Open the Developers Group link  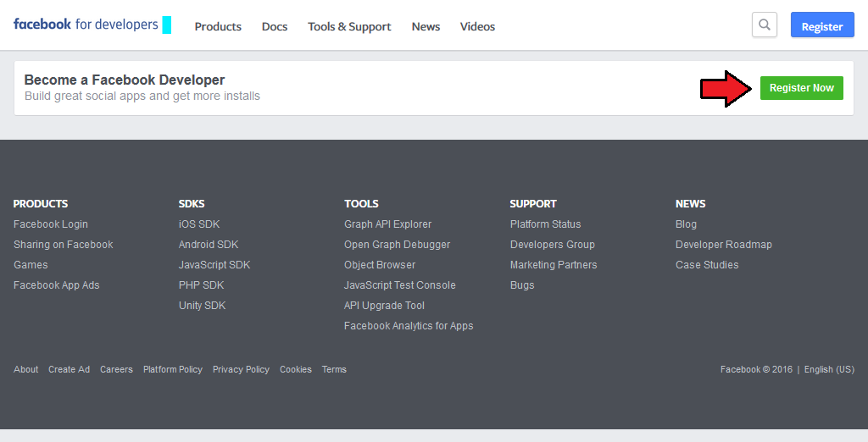[x=553, y=245]
